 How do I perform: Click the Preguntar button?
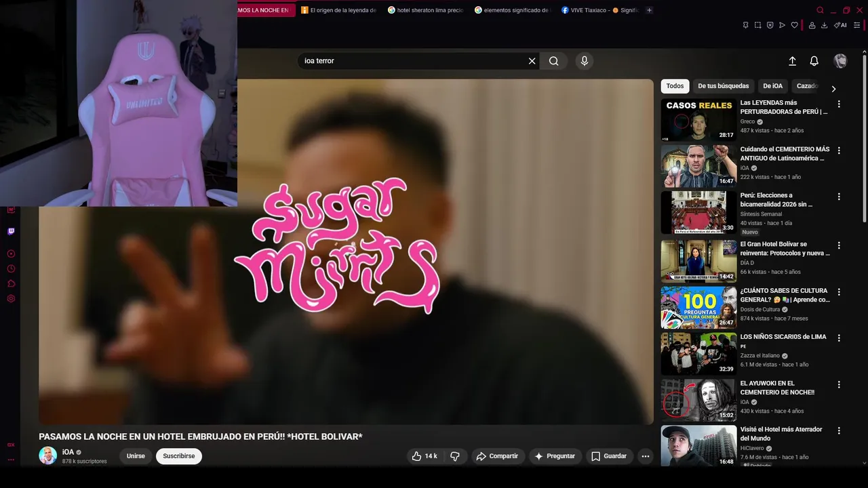(x=555, y=456)
